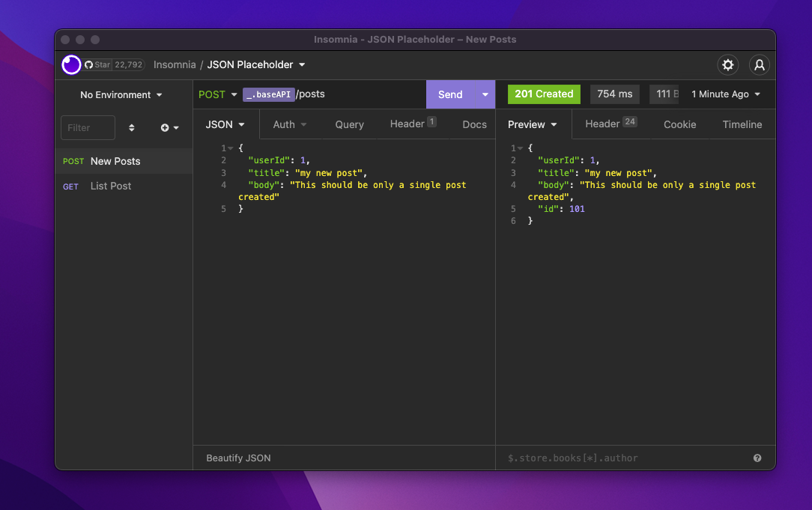Screen dimensions: 812x510
Task: Focus the request Filter field
Action: coord(88,127)
